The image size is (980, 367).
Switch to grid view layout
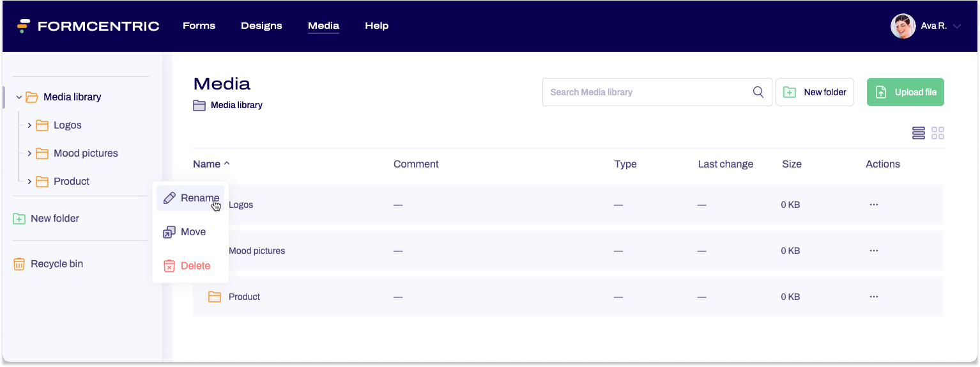[x=937, y=133]
